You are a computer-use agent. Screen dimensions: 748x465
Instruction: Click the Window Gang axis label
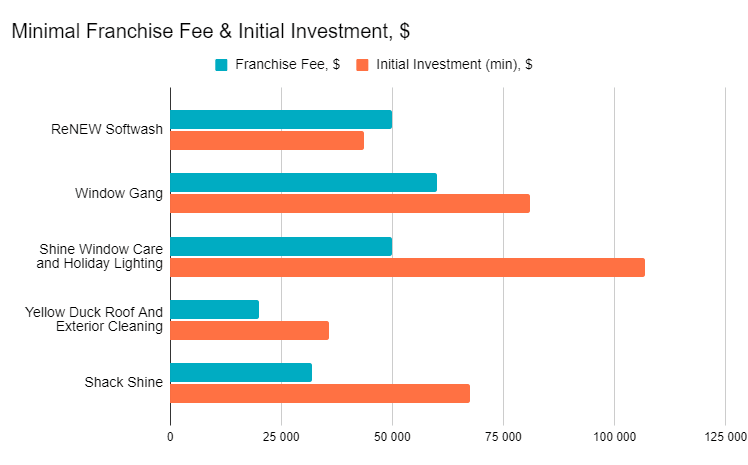(x=119, y=193)
